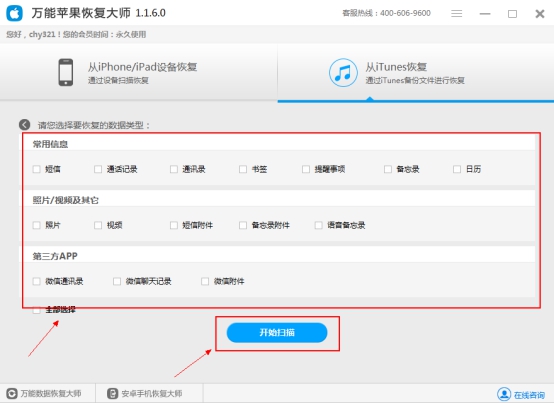The image size is (554, 403).
Task: Open 在线咨询 online consultation link
Action: pyautogui.click(x=529, y=395)
